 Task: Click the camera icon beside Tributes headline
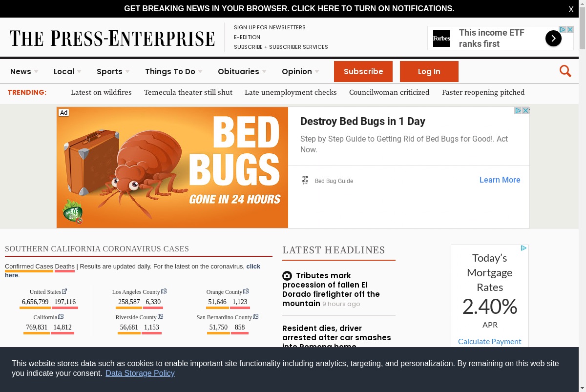click(287, 276)
